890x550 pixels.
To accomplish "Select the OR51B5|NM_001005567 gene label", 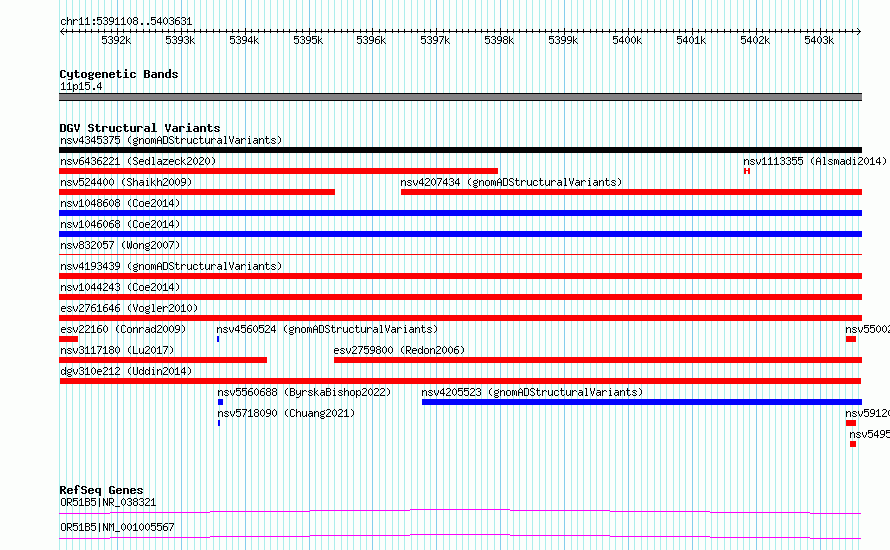I will tap(117, 527).
